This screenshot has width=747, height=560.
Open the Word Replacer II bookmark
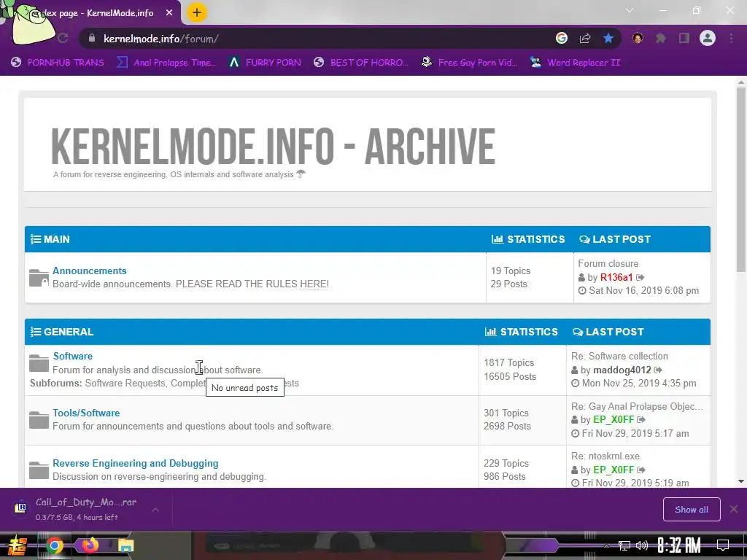click(576, 63)
